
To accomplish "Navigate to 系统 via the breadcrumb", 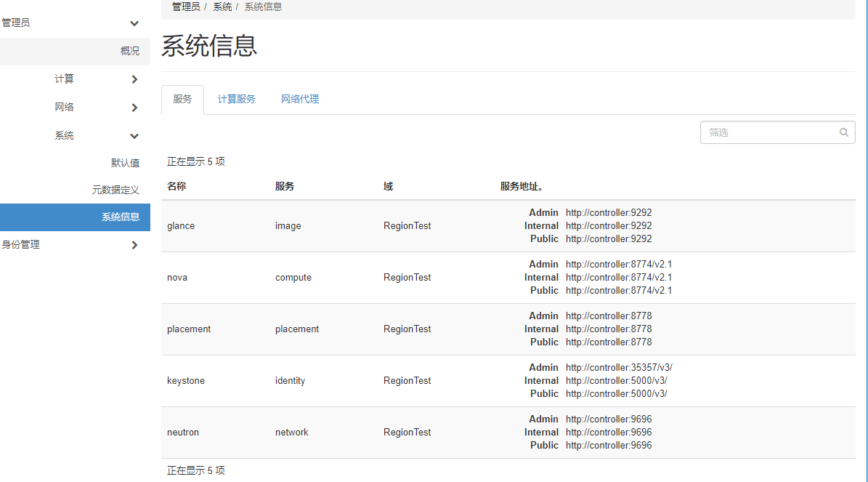I will tap(222, 7).
